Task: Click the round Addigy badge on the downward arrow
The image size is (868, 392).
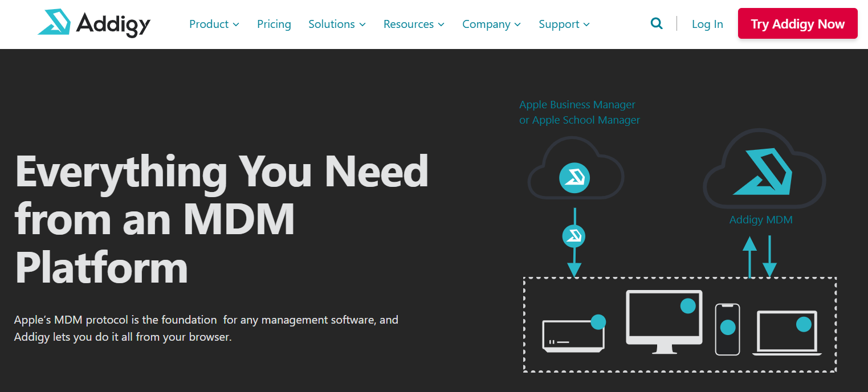Action: click(x=574, y=236)
